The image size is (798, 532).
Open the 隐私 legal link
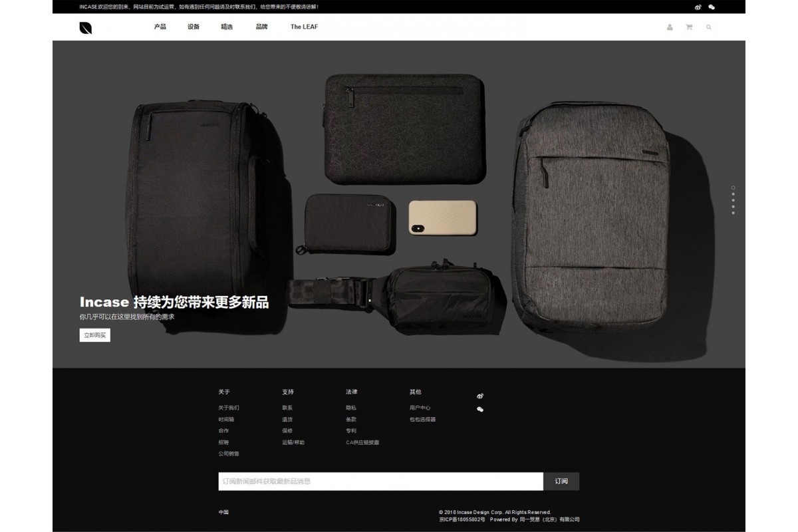coord(351,408)
